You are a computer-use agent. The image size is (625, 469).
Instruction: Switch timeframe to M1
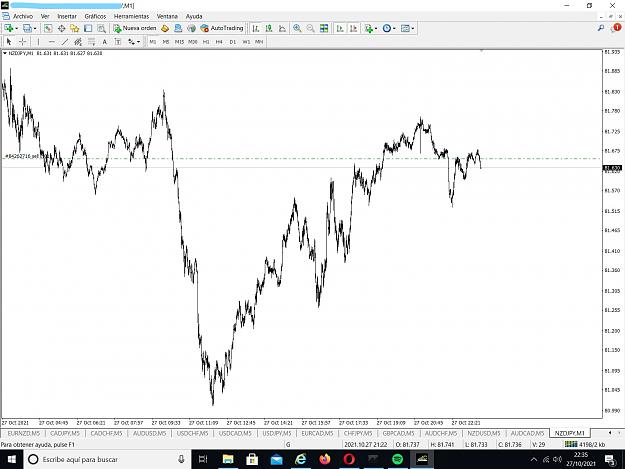click(x=153, y=42)
